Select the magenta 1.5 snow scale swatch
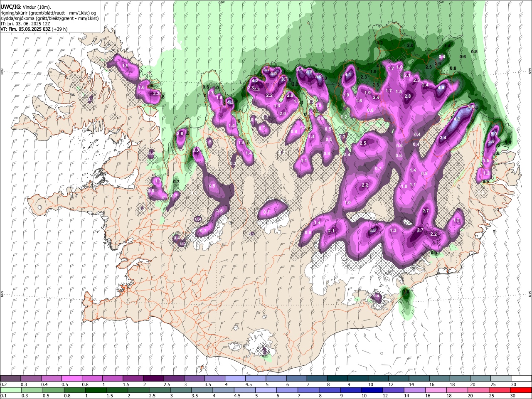This screenshot has width=532, height=399. click(x=133, y=379)
